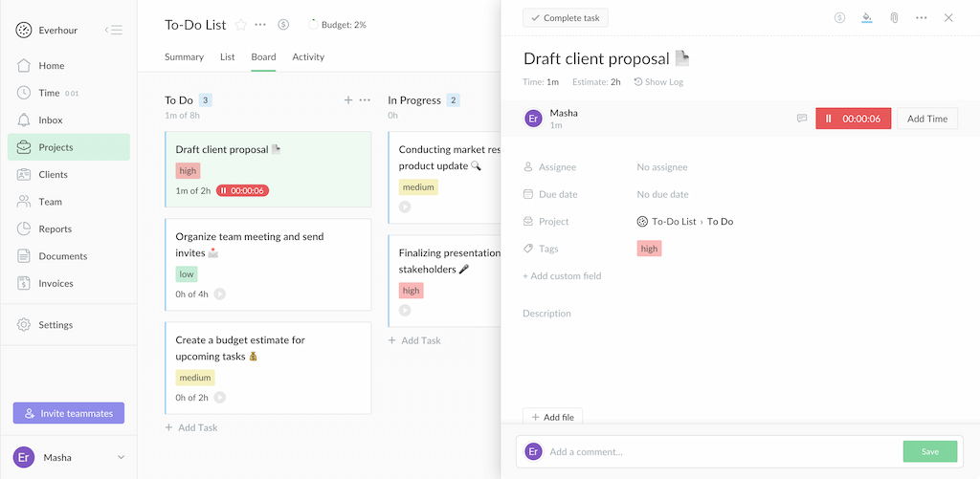980x479 pixels.
Task: Click the Add a comment input
Action: click(x=722, y=451)
